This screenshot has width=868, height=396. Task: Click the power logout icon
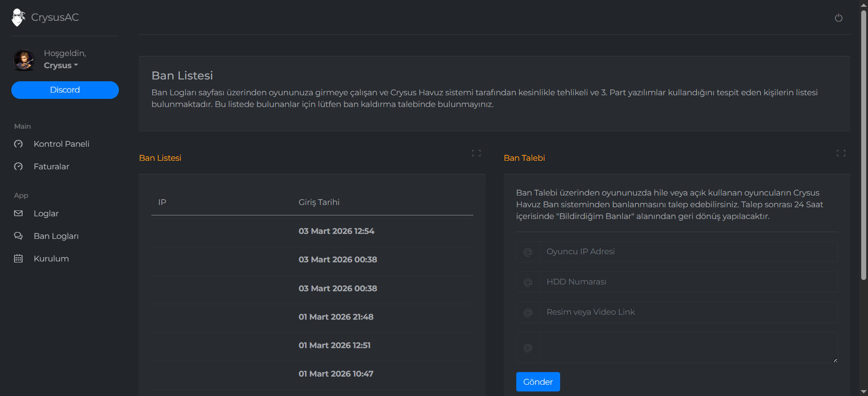(x=838, y=18)
